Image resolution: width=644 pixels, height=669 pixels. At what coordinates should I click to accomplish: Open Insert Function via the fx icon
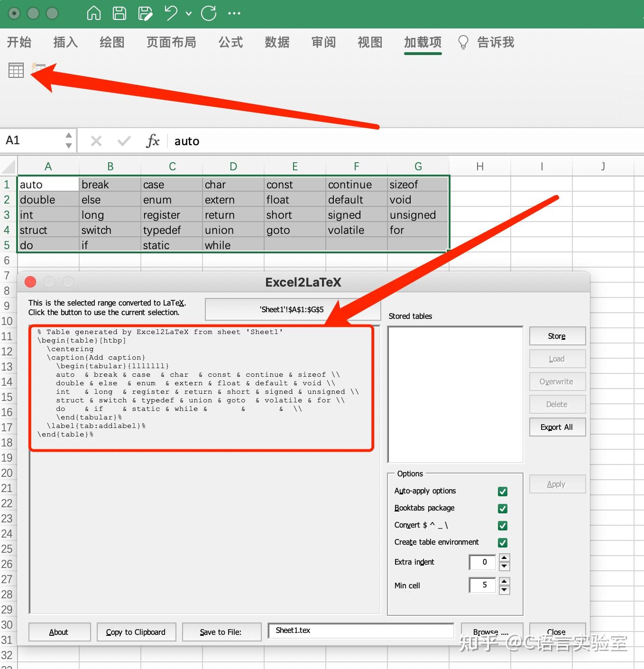click(153, 140)
